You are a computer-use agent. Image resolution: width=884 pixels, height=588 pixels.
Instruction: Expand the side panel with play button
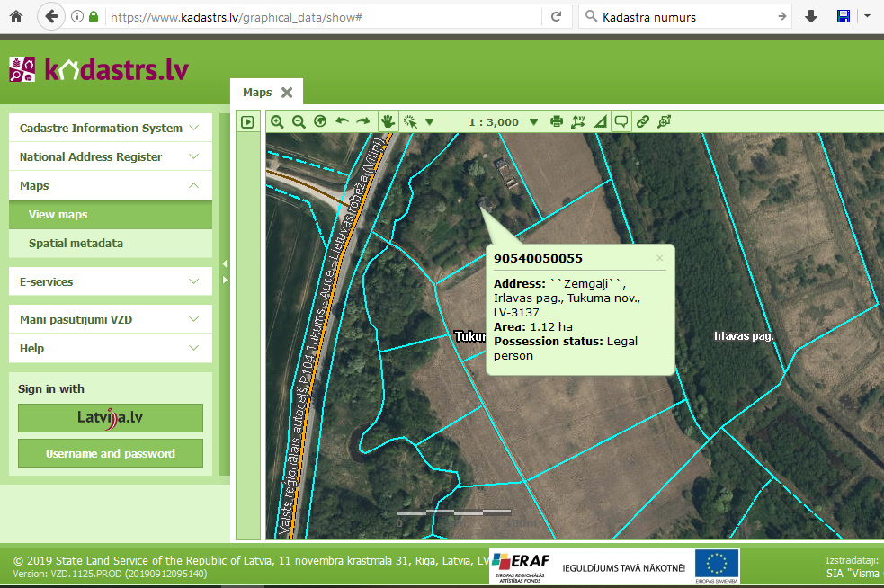[247, 122]
